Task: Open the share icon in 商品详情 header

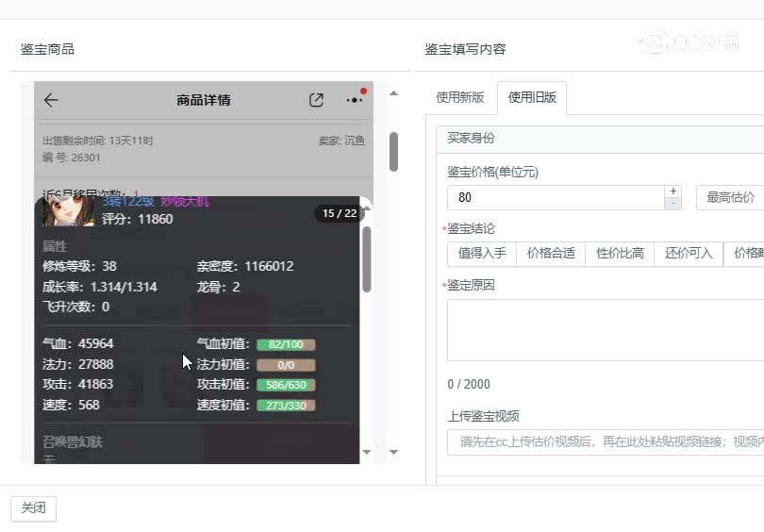Action: click(x=316, y=100)
